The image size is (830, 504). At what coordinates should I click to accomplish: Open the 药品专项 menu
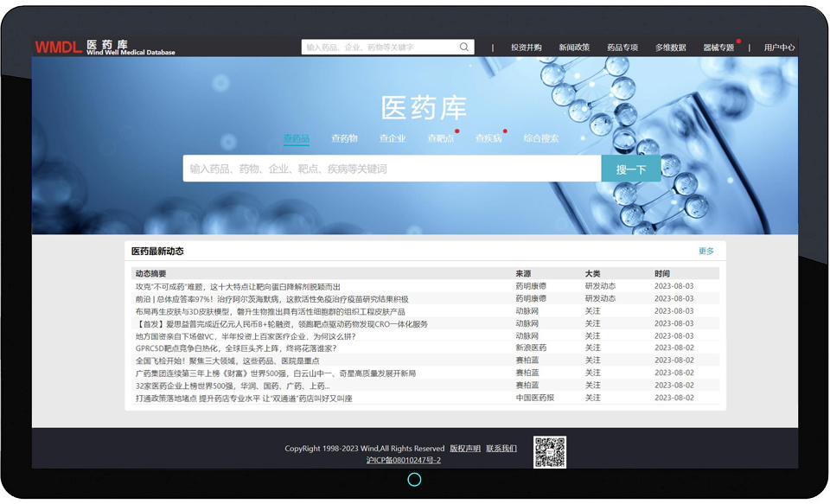[x=622, y=48]
